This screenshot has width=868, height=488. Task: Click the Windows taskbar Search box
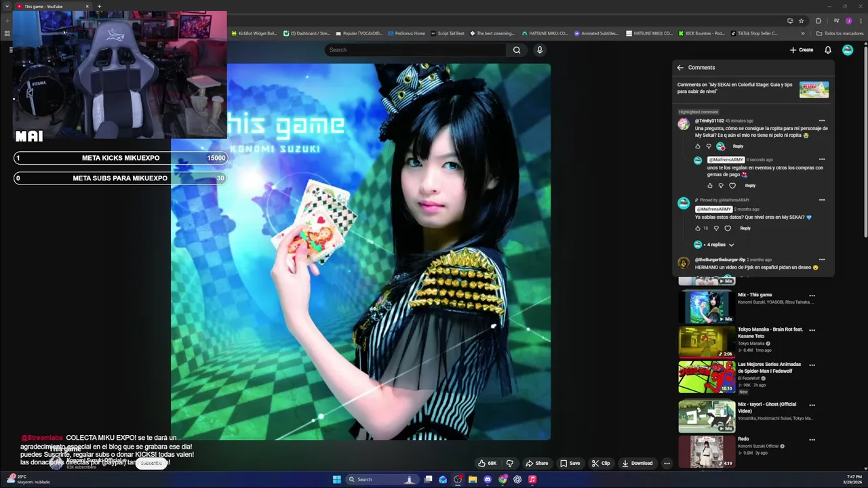(x=381, y=479)
